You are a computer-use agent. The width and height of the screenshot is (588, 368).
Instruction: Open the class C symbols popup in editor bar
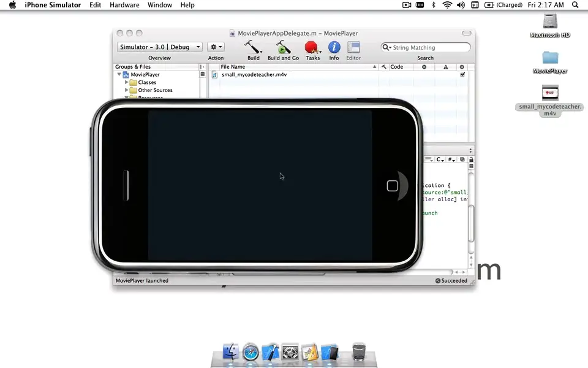(x=440, y=159)
